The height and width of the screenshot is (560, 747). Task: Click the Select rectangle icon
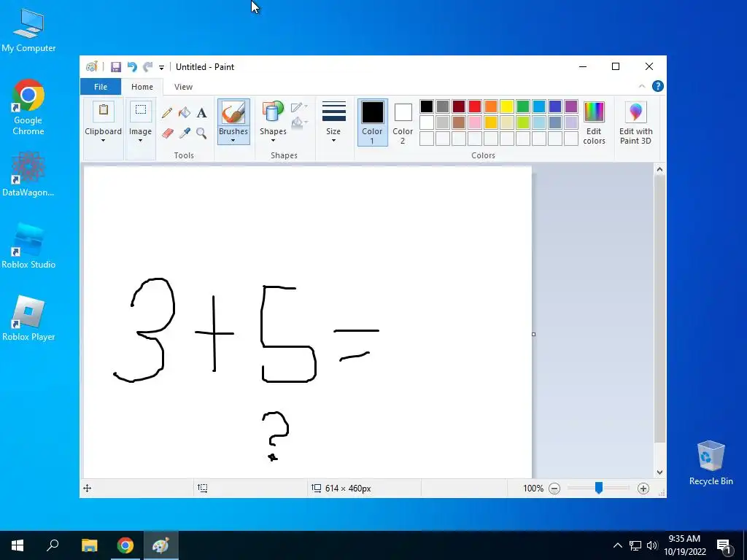(141, 111)
